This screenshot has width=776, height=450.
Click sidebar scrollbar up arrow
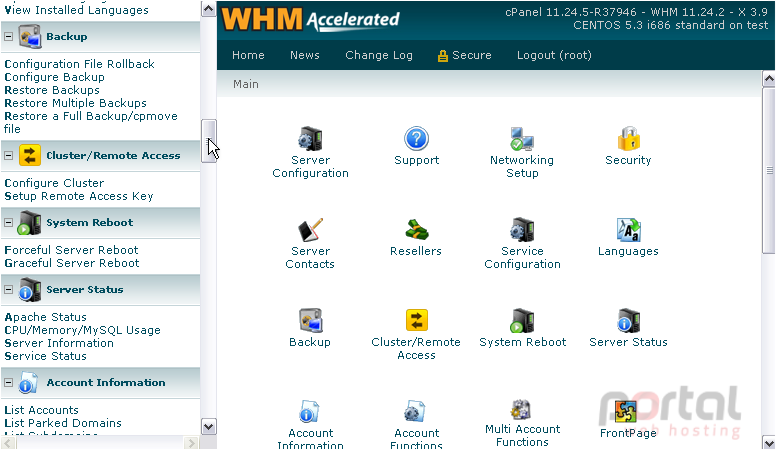(x=208, y=9)
